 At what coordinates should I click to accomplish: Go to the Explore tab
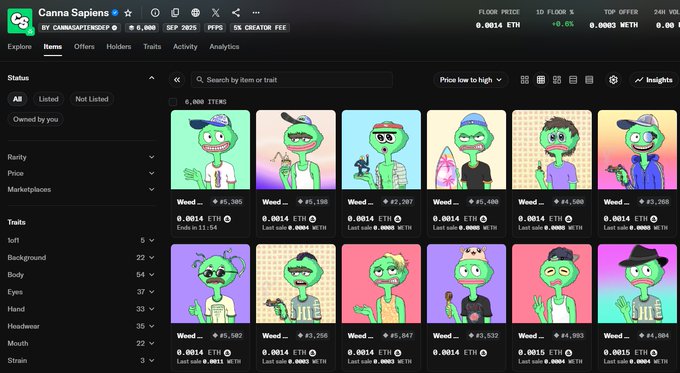coord(20,46)
